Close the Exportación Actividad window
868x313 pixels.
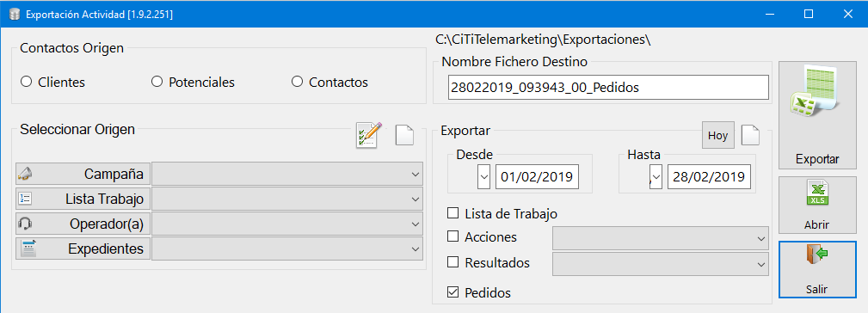point(847,14)
